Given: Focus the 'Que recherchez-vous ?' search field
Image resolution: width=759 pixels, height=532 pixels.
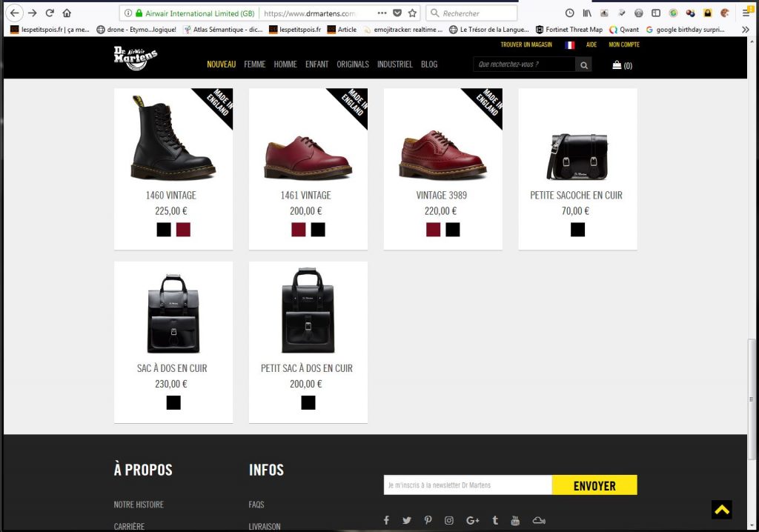Looking at the screenshot, I should 524,64.
